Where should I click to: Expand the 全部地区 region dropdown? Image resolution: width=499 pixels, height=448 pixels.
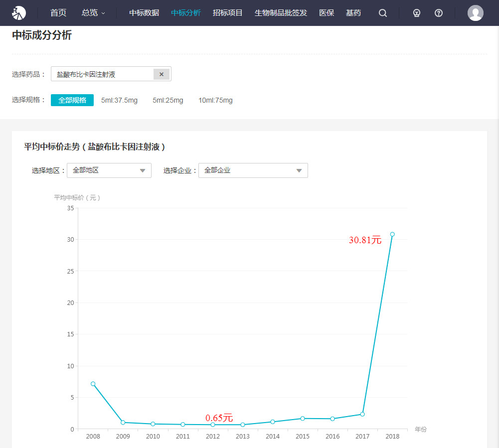(109, 170)
